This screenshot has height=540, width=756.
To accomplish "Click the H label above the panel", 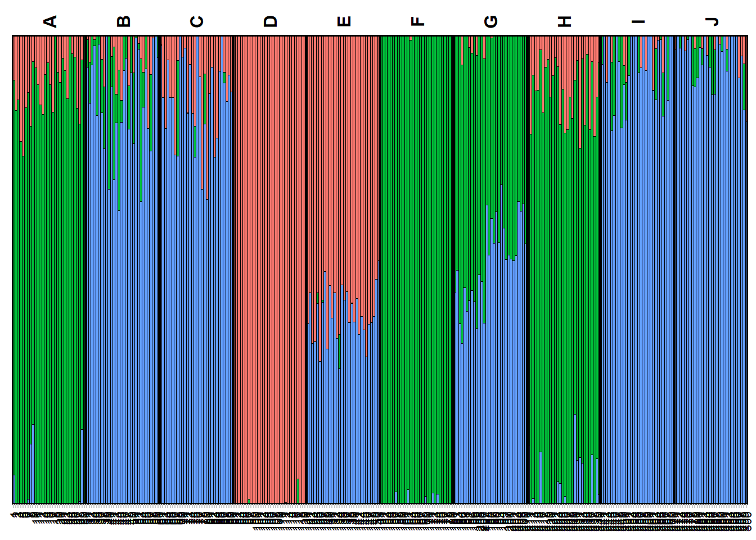I will click(x=564, y=21).
